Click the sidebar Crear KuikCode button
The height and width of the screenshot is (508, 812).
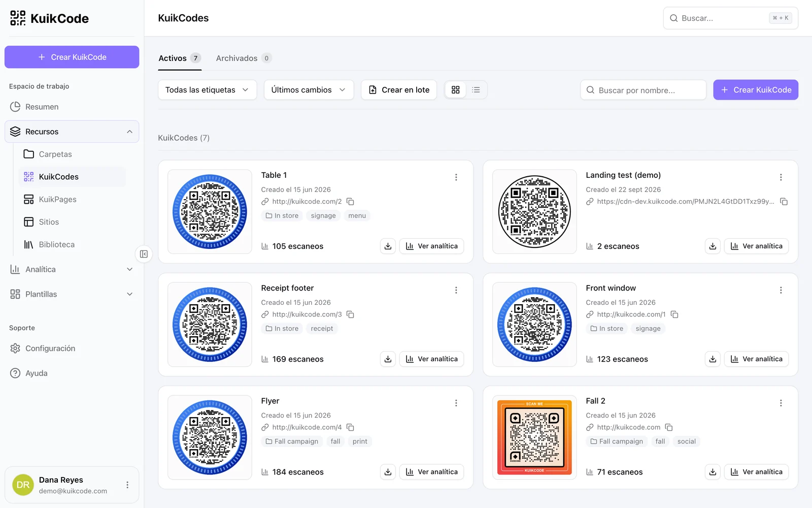tap(72, 57)
